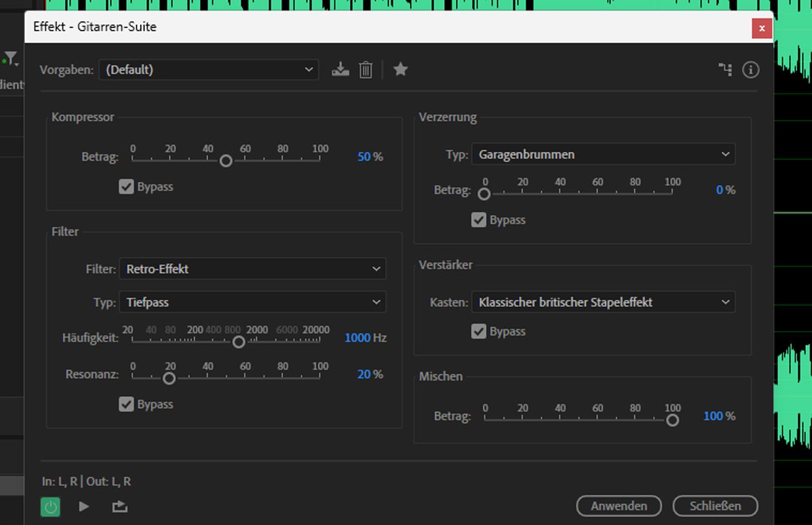Click the effect info icon

pyautogui.click(x=750, y=69)
